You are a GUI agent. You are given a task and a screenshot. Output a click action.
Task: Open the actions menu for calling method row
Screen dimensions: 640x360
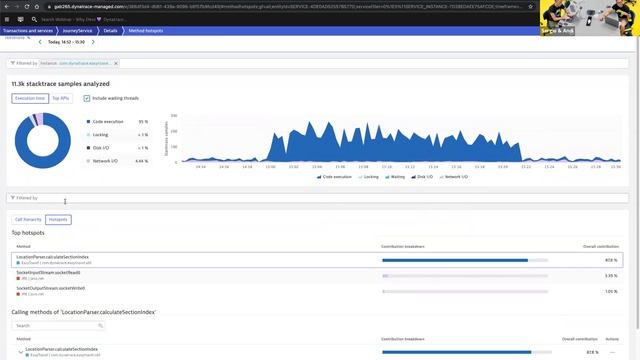[x=612, y=352]
